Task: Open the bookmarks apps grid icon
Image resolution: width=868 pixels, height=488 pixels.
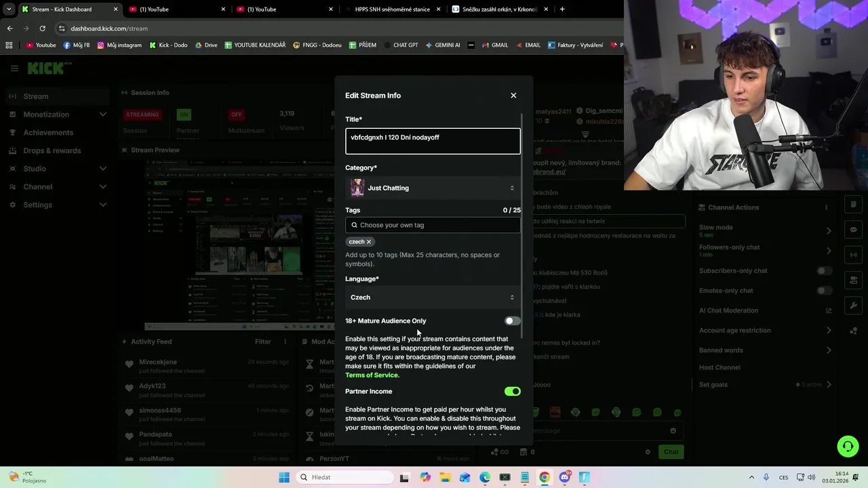Action: [x=9, y=45]
